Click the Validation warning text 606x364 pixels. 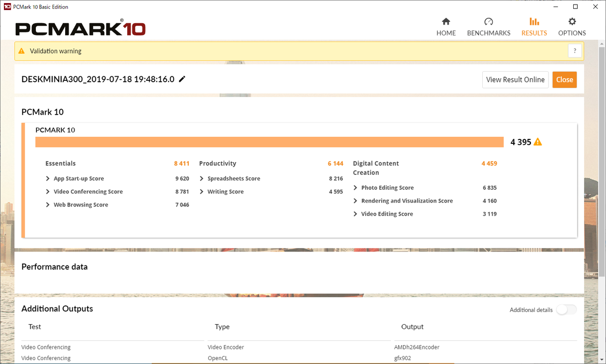click(x=56, y=51)
